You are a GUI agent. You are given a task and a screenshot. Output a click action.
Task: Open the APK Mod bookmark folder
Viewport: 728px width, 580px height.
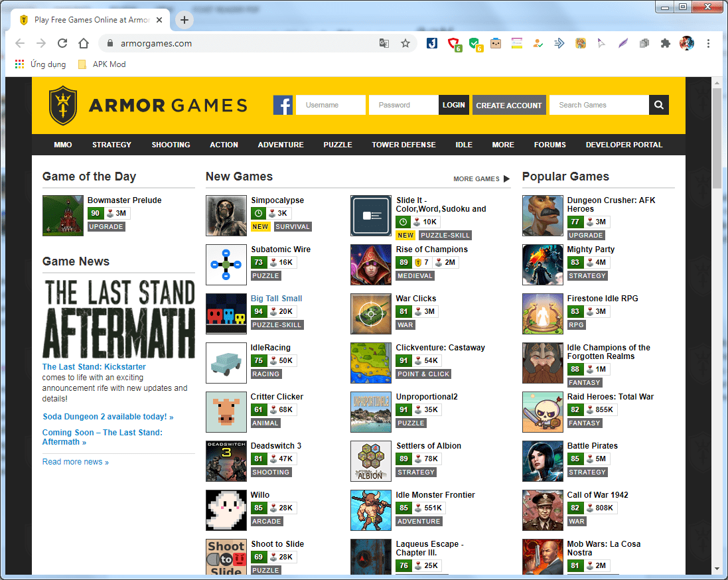[x=102, y=64]
